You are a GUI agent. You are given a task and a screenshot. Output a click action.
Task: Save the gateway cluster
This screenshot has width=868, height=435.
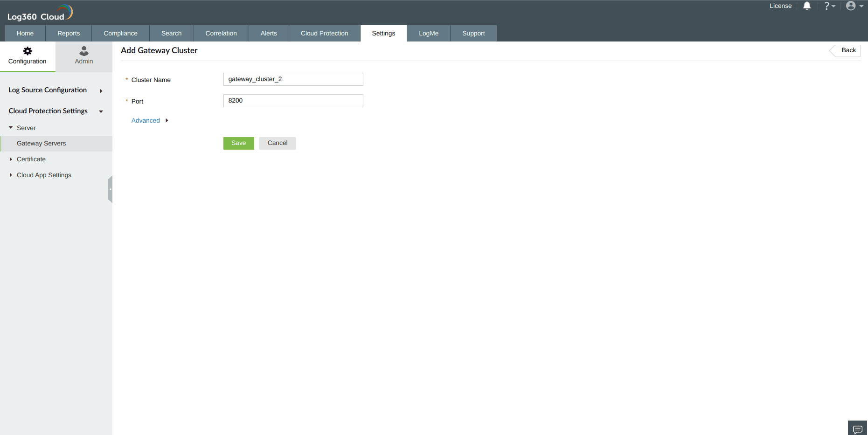(x=238, y=143)
